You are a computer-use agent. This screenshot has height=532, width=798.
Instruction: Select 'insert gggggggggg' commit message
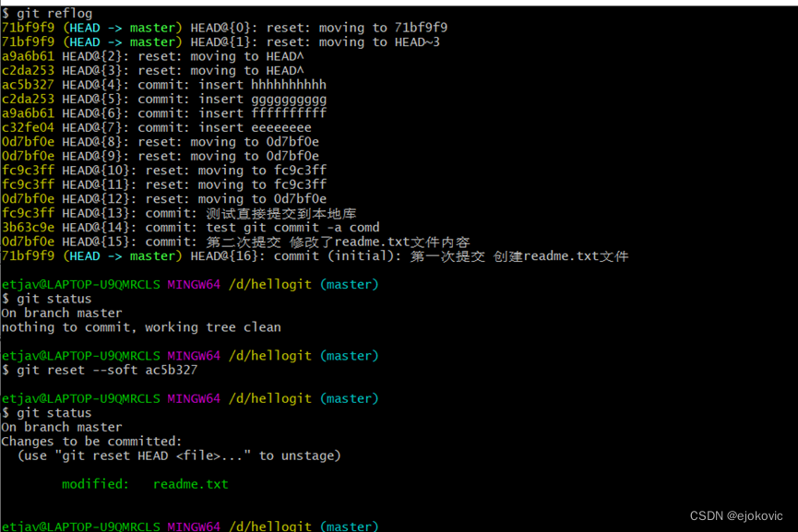click(x=263, y=100)
